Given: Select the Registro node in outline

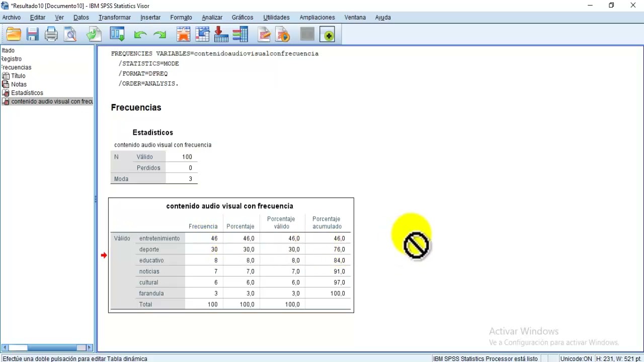Looking at the screenshot, I should pyautogui.click(x=11, y=59).
